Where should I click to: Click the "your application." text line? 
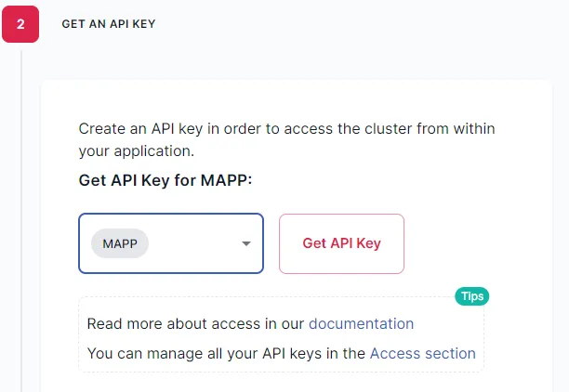coord(137,151)
